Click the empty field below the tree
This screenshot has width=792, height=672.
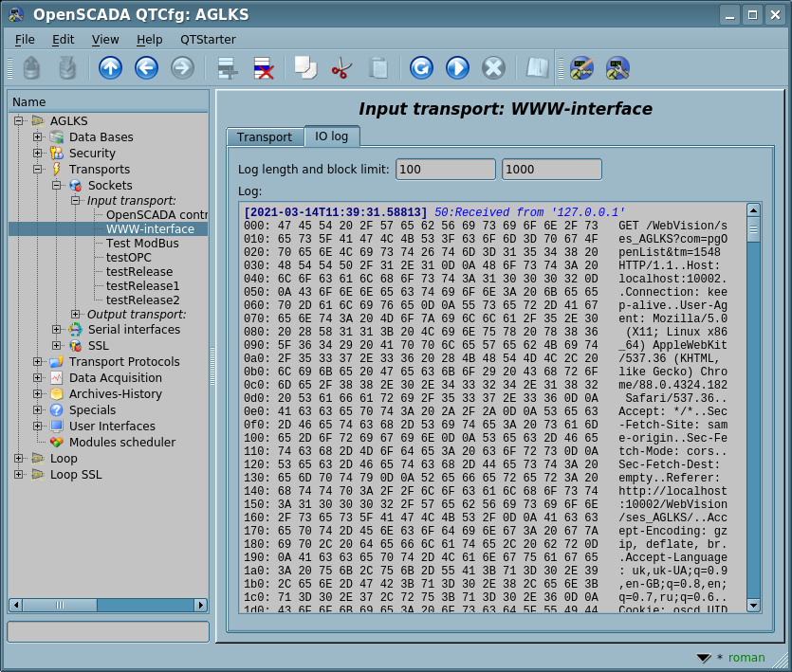point(108,631)
